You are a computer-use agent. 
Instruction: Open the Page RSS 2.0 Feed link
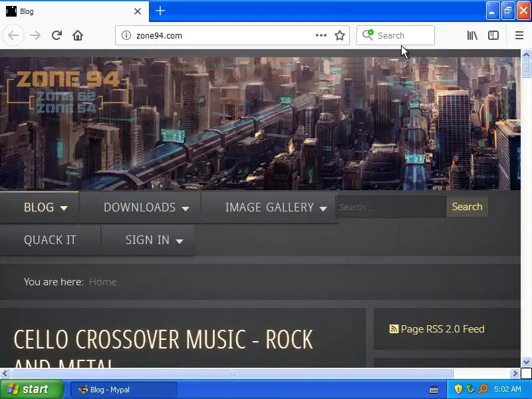coord(442,329)
